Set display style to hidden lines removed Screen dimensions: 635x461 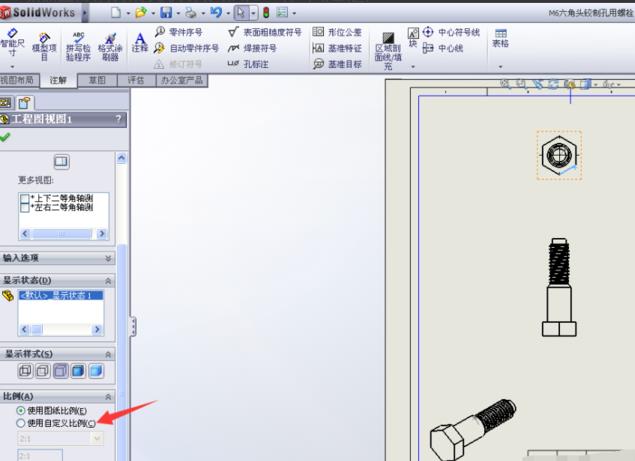60,371
